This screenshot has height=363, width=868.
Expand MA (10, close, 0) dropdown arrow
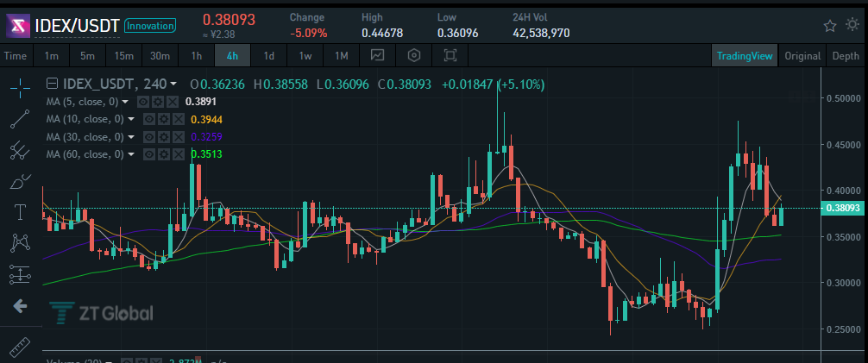131,119
